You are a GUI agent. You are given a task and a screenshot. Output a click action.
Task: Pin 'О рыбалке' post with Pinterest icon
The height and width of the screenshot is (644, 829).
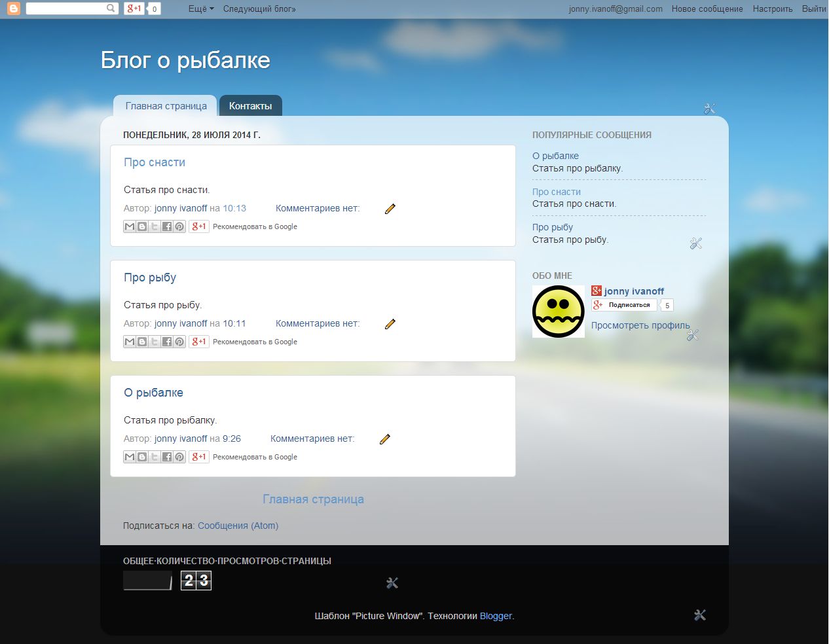pos(179,457)
